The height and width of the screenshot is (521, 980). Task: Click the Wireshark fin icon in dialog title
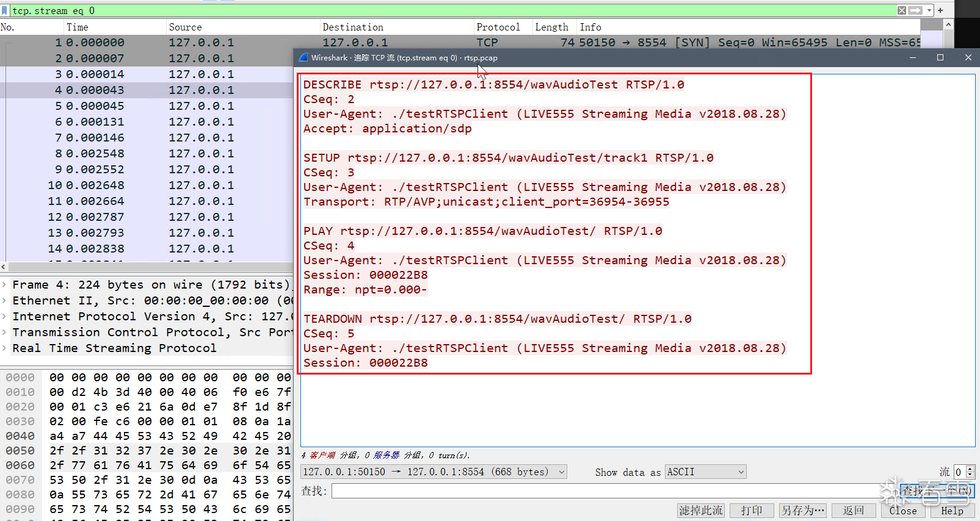tap(303, 57)
